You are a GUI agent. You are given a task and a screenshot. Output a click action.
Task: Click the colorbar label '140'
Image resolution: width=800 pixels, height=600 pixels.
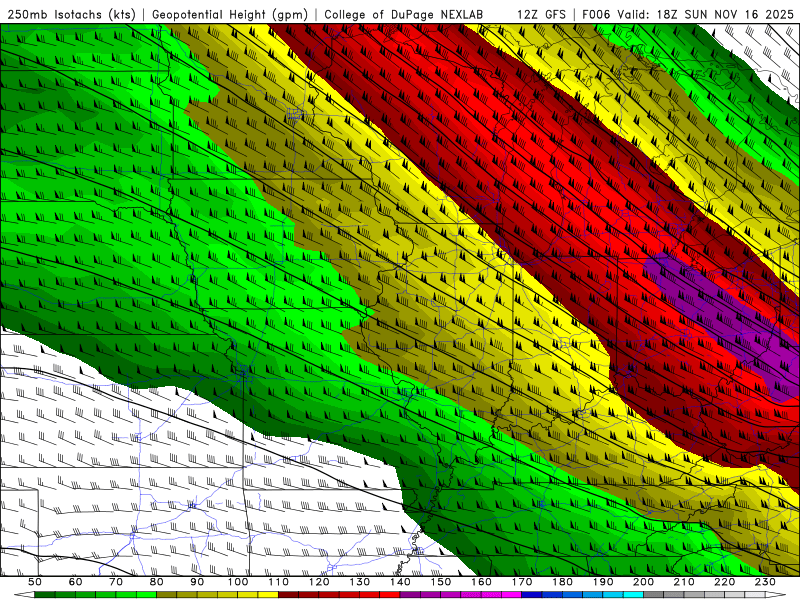pyautogui.click(x=401, y=582)
